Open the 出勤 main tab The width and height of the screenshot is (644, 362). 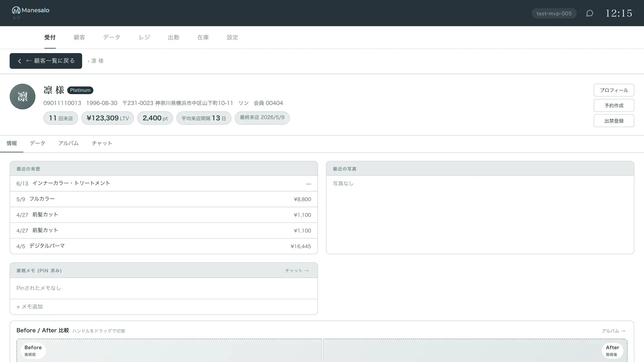click(x=174, y=37)
